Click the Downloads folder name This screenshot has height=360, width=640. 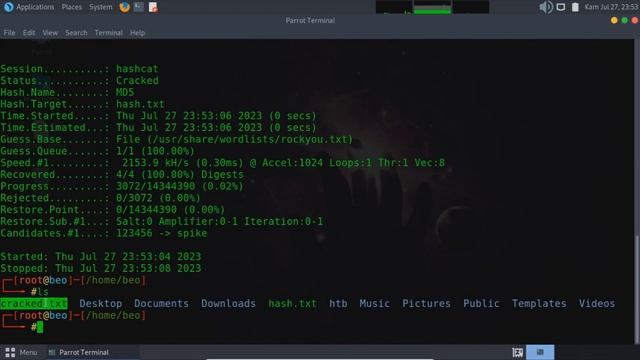[x=228, y=304]
